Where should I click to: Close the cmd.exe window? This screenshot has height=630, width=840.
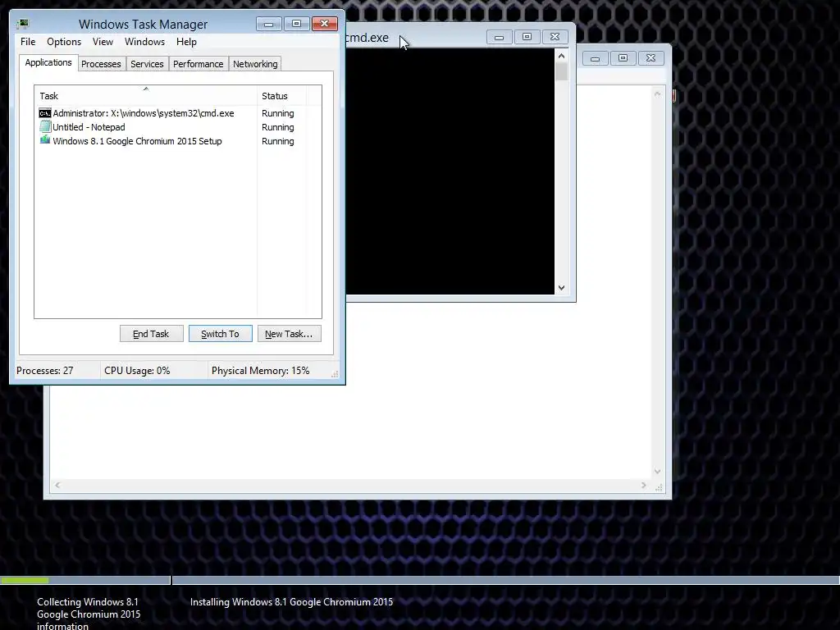pos(555,37)
